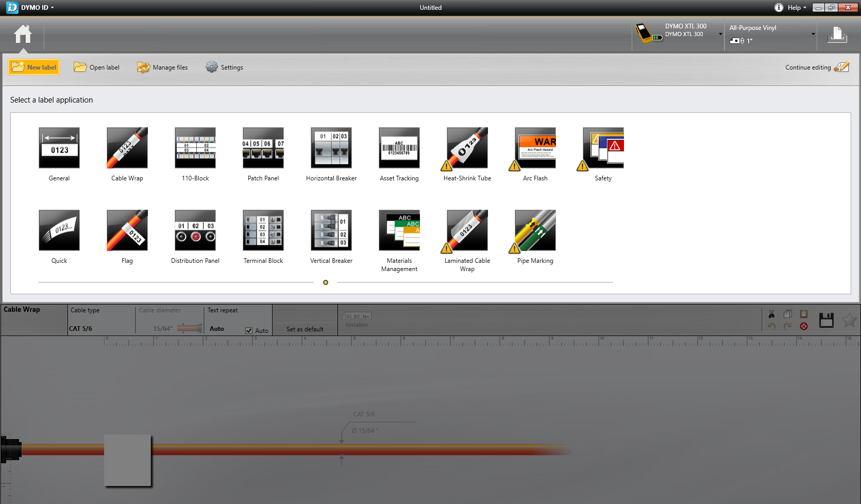Click the Cable diameter 15/64" value

[163, 328]
